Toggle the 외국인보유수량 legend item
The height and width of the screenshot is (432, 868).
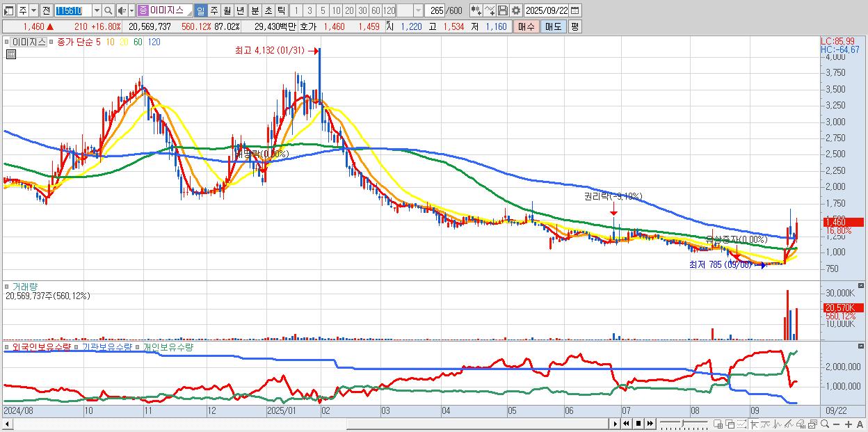tap(41, 346)
